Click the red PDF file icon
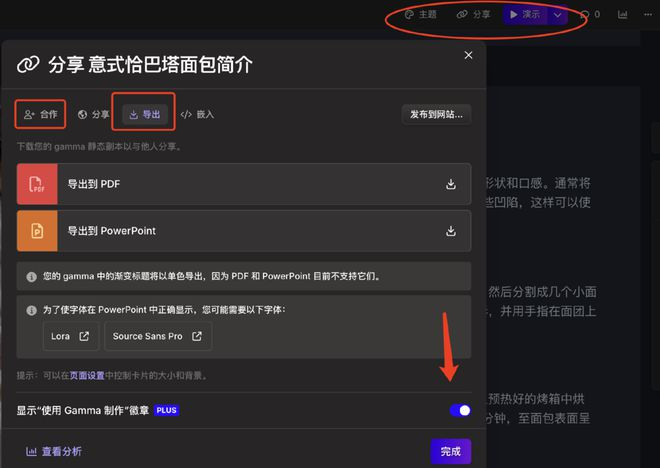 point(37,184)
